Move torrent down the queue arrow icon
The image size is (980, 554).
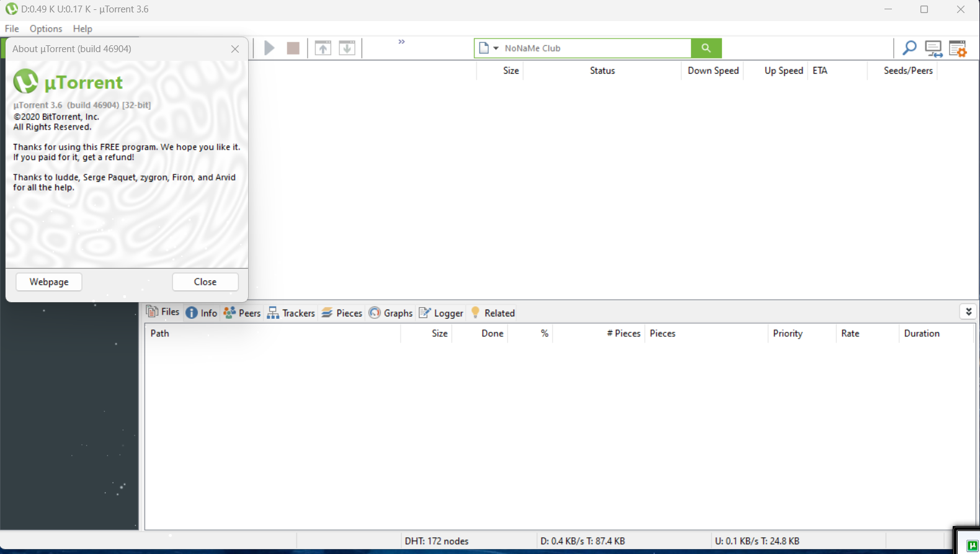point(347,48)
